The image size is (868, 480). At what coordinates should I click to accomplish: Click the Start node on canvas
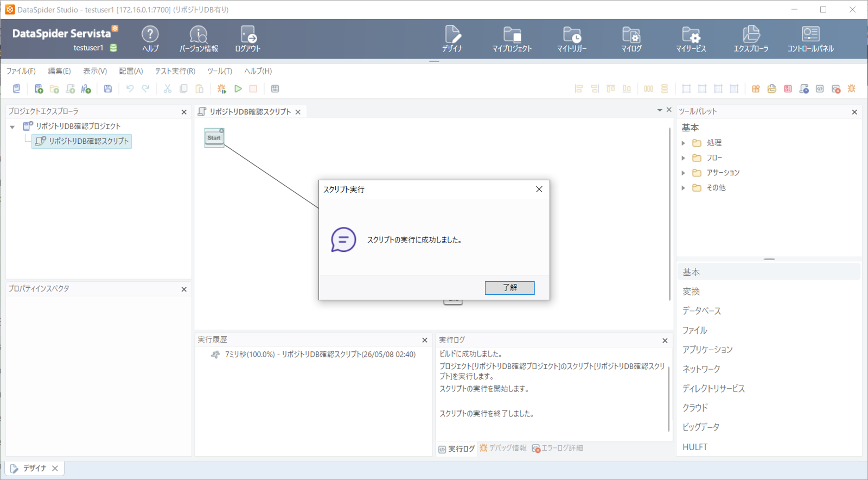214,137
